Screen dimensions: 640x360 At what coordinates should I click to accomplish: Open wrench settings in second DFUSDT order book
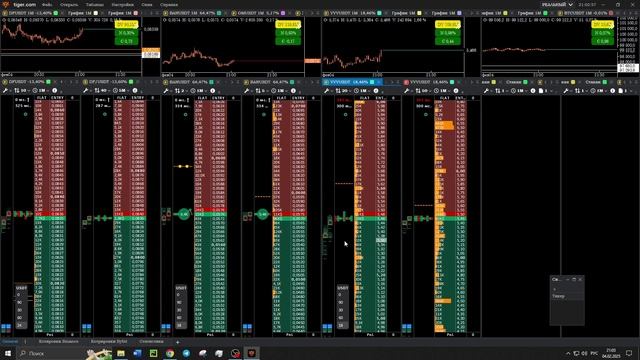coord(86,90)
